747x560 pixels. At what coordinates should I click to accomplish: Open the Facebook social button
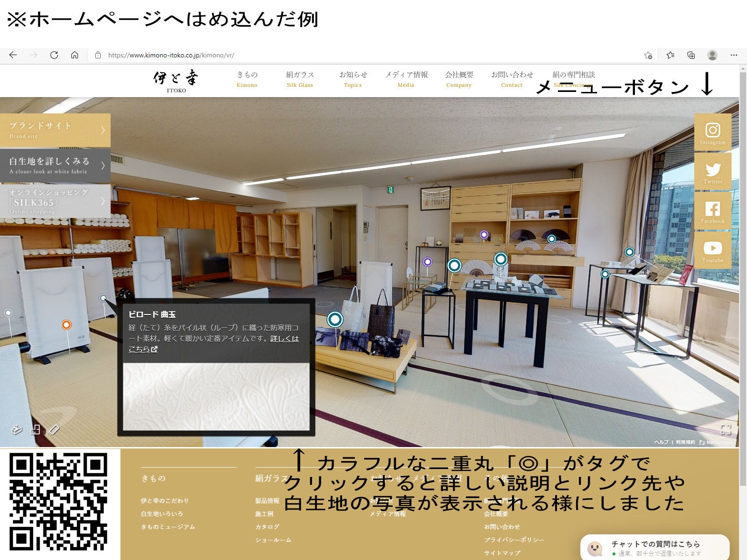click(712, 211)
